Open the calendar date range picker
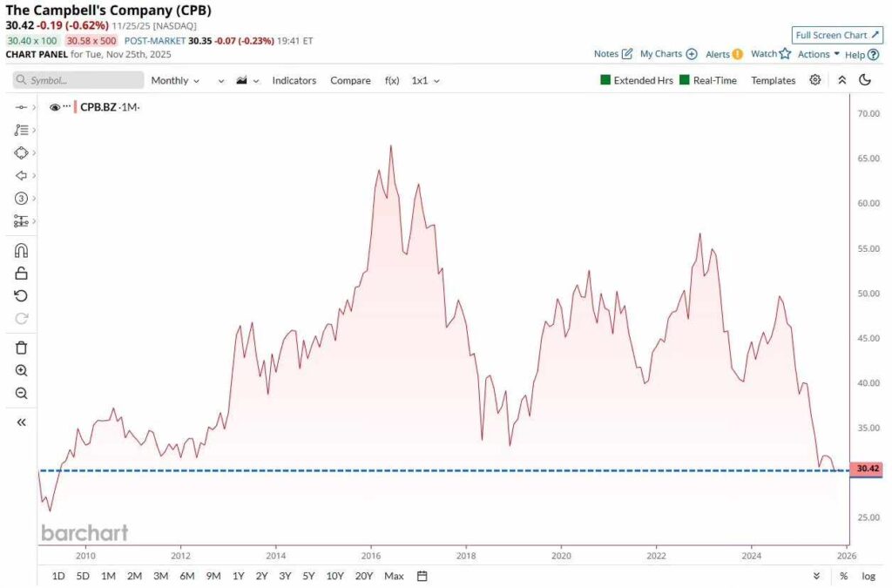 pos(422,576)
